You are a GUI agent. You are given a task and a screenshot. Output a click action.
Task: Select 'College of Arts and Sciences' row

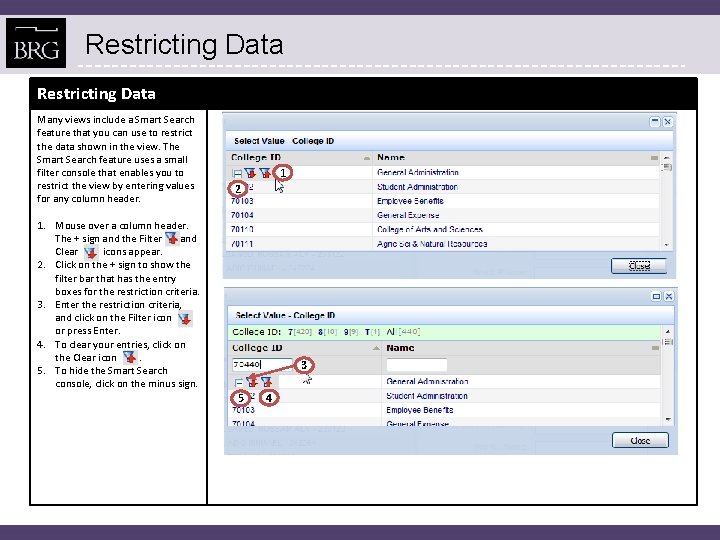(430, 229)
